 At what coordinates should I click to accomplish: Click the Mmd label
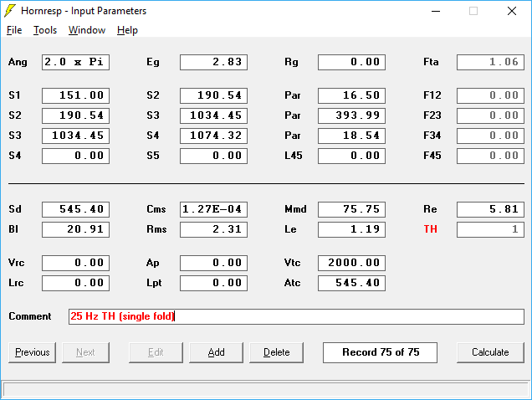tap(295, 209)
